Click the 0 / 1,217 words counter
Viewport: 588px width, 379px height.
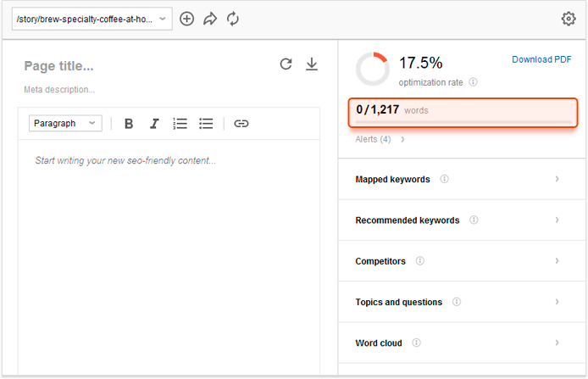point(463,113)
